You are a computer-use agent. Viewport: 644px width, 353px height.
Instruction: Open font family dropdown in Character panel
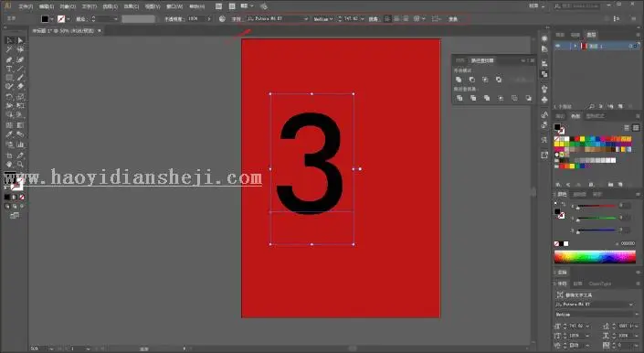pos(631,305)
